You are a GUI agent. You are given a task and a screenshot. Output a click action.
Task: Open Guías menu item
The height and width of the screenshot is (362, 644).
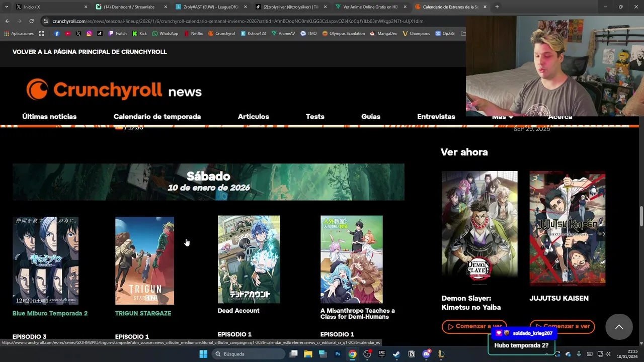[371, 117]
